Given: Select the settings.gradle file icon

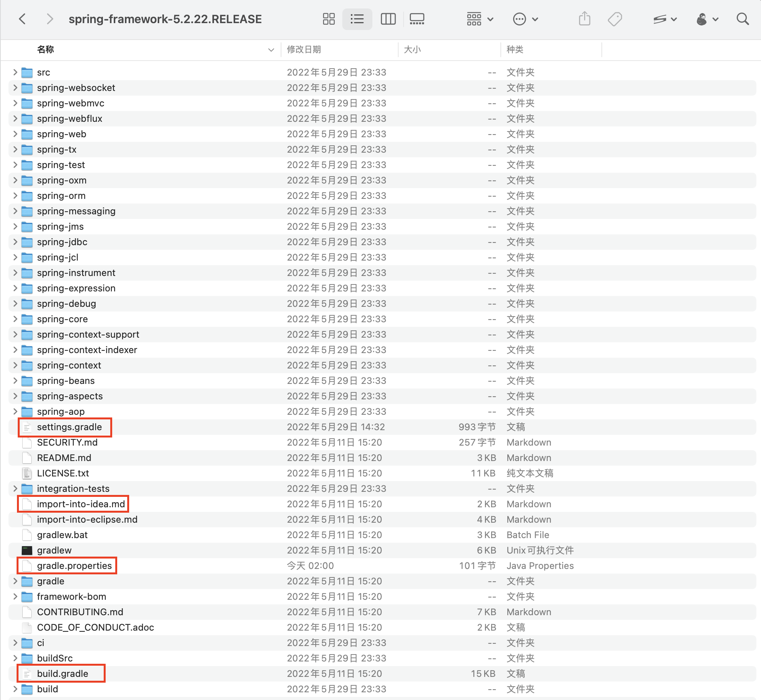Looking at the screenshot, I should coord(27,427).
